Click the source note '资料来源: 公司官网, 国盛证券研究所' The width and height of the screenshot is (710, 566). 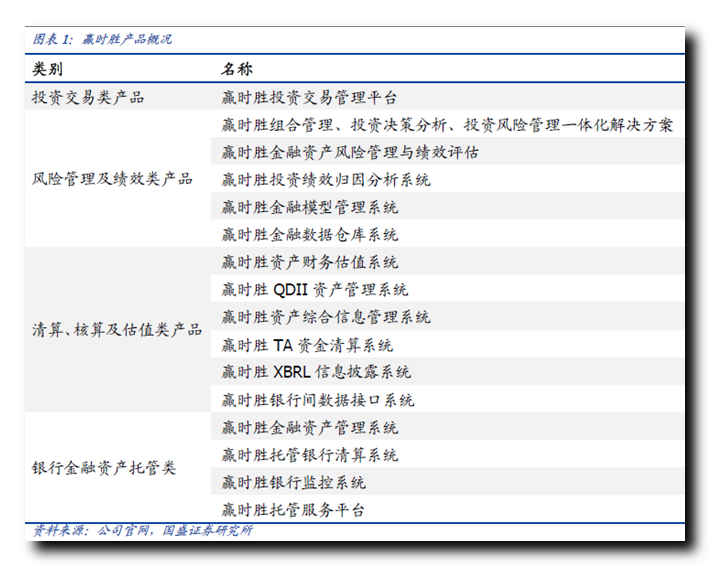click(x=143, y=530)
